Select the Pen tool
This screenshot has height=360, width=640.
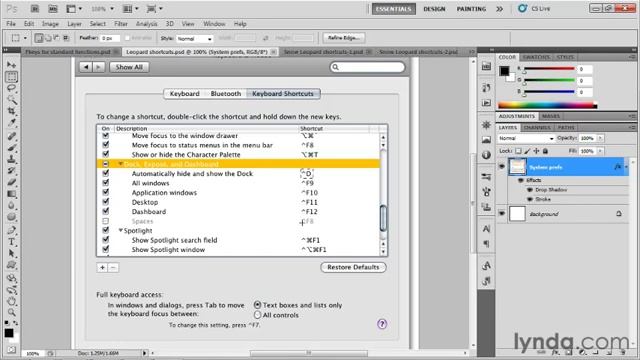[x=11, y=231]
